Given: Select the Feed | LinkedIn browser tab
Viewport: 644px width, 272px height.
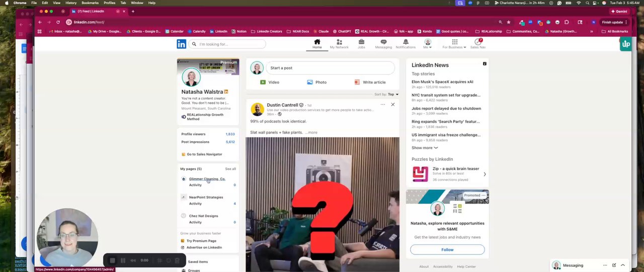Looking at the screenshot, I should click(98, 11).
